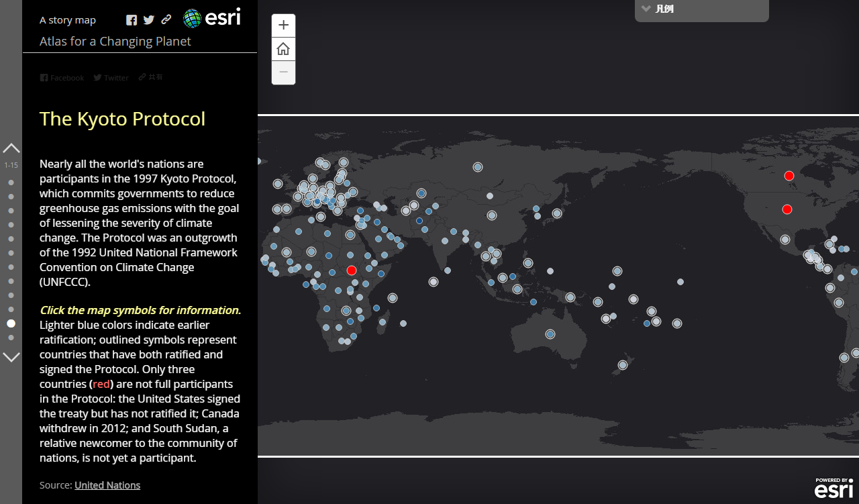This screenshot has width=859, height=504.
Task: Select the currently active white navigation dot
Action: click(x=11, y=323)
